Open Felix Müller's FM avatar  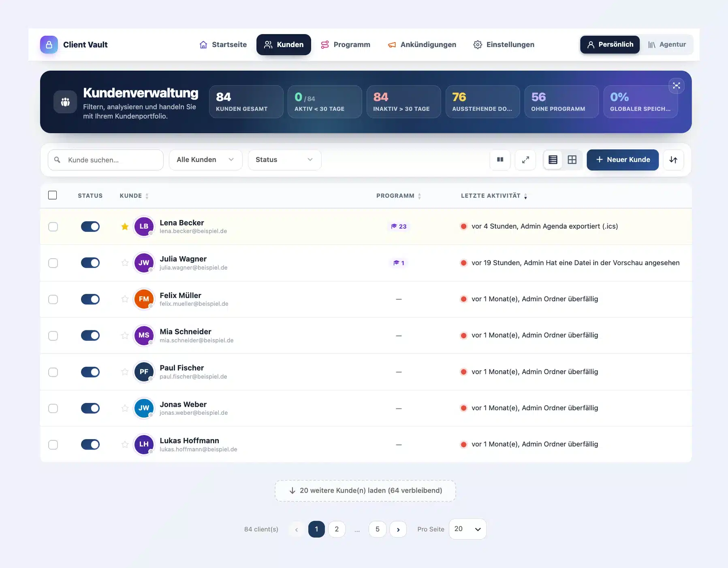tap(144, 299)
